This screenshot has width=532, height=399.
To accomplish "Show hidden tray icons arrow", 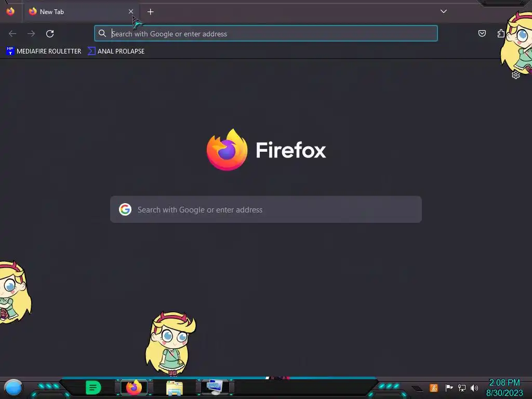I will pyautogui.click(x=417, y=389).
